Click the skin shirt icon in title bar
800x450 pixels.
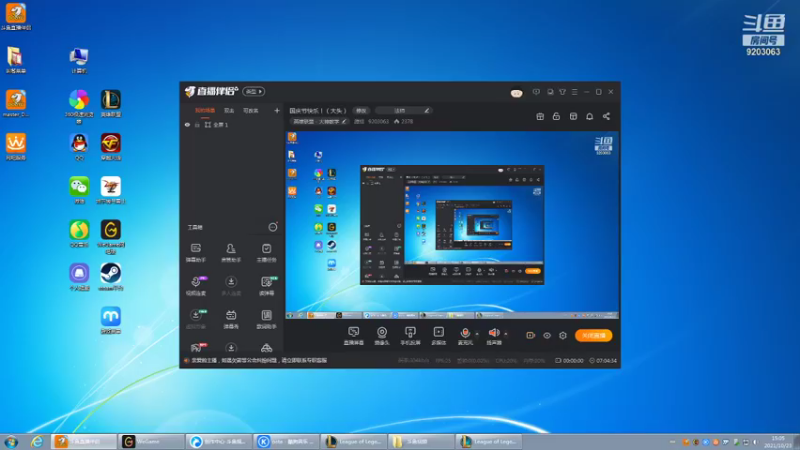pos(562,92)
